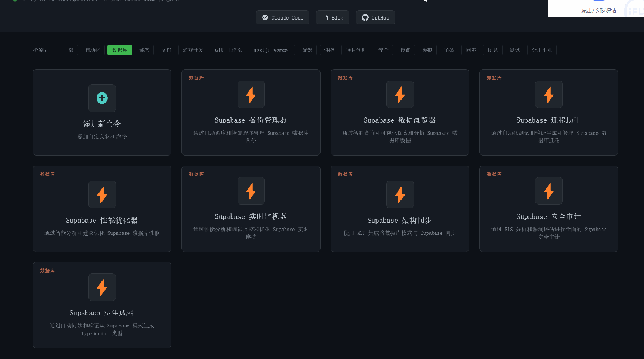Click the Supabase 架构同步 title
This screenshot has width=644, height=359.
click(400, 220)
